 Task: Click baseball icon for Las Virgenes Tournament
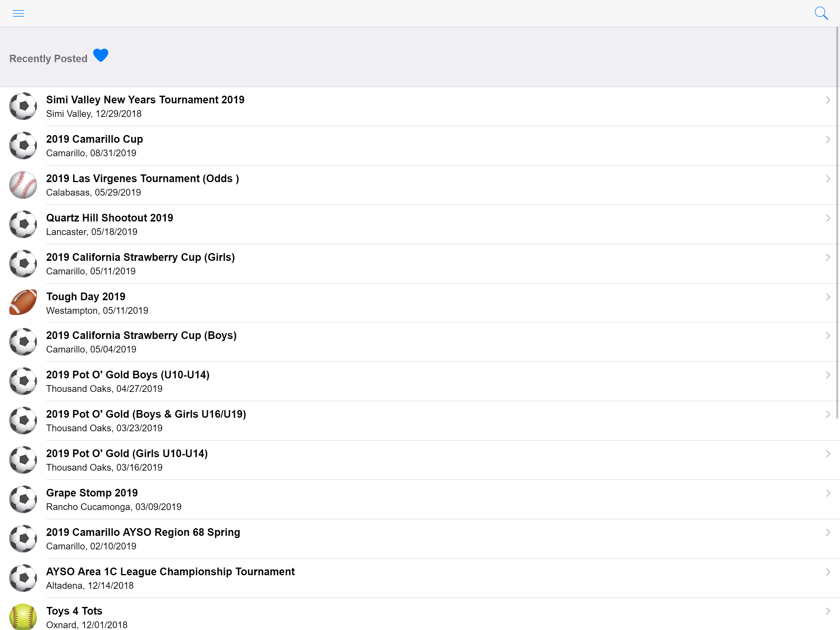click(x=23, y=185)
